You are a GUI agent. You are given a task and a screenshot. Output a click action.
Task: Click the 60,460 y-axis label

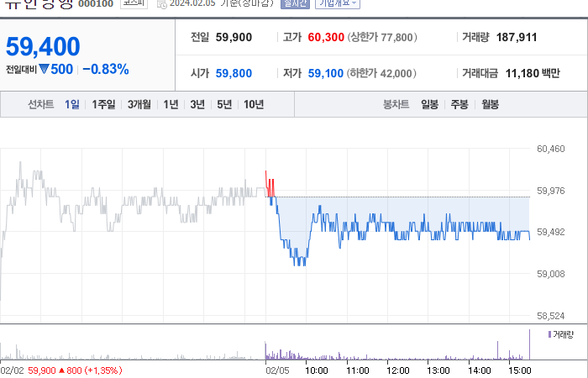point(550,149)
